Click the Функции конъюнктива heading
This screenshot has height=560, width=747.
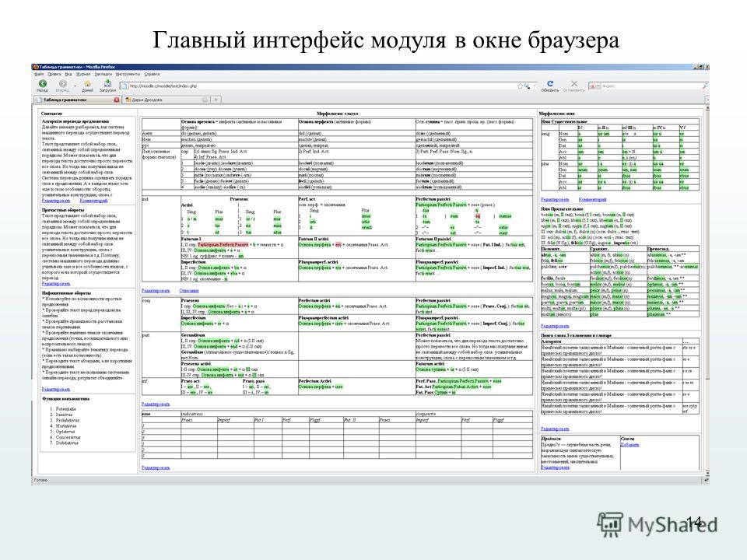tap(65, 399)
